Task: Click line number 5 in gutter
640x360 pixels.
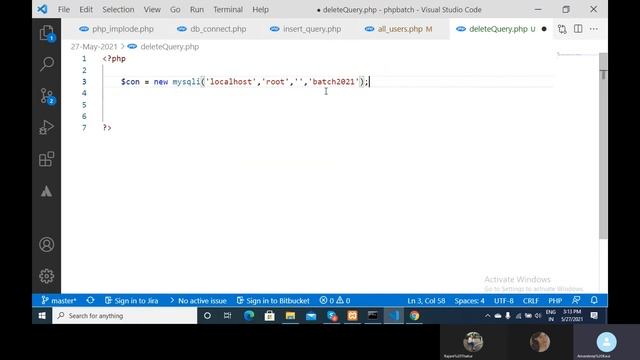Action: pos(84,105)
